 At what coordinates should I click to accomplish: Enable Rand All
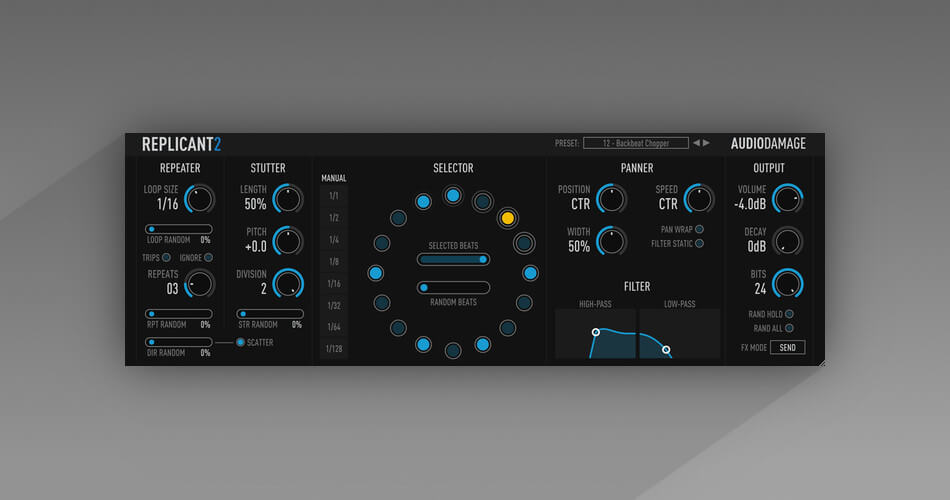click(x=789, y=328)
